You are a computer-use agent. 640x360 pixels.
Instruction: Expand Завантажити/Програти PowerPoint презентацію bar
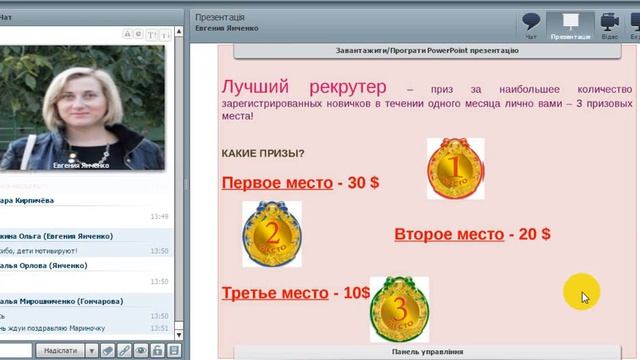point(427,51)
